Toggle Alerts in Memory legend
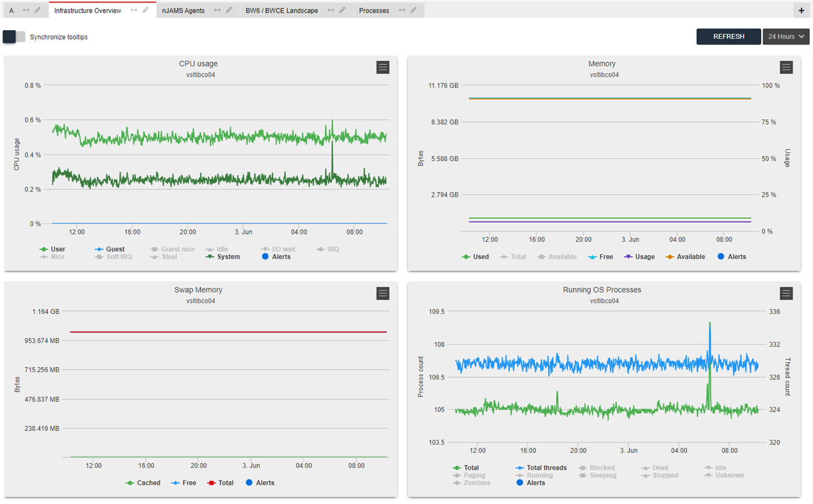The height and width of the screenshot is (504, 813). point(732,257)
